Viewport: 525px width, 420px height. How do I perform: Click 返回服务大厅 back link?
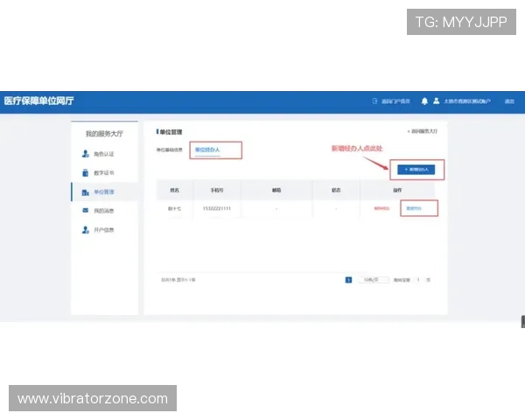(422, 131)
